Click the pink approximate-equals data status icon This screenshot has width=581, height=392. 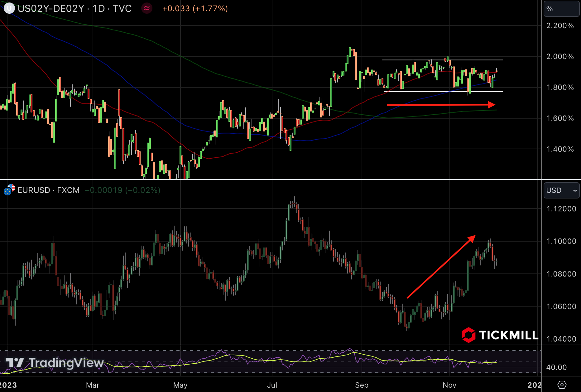[147, 8]
